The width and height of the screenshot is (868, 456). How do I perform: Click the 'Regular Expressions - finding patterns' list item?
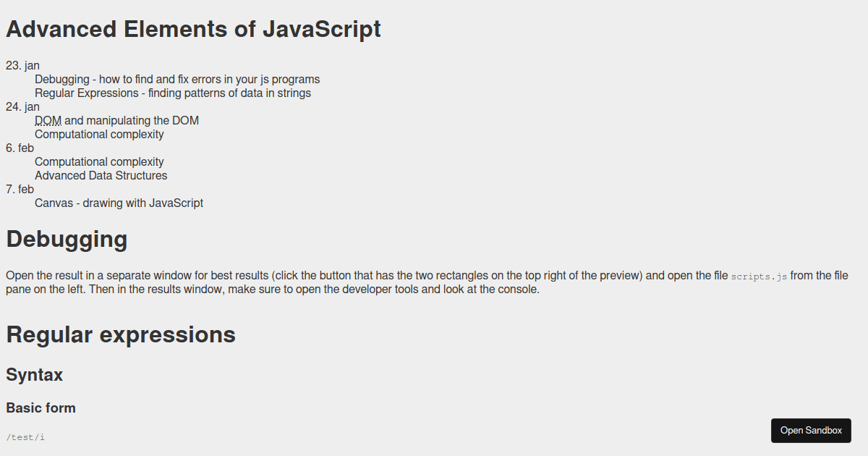(x=173, y=93)
